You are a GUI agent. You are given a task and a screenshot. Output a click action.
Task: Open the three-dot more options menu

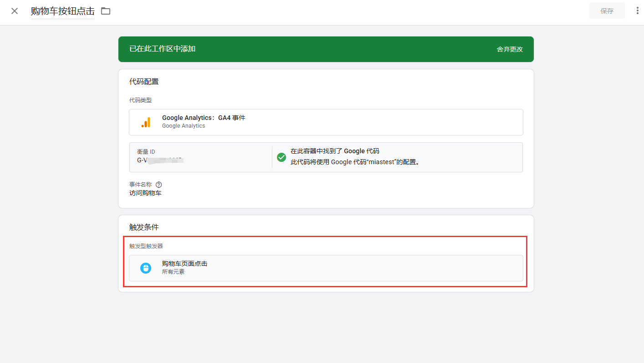(637, 11)
